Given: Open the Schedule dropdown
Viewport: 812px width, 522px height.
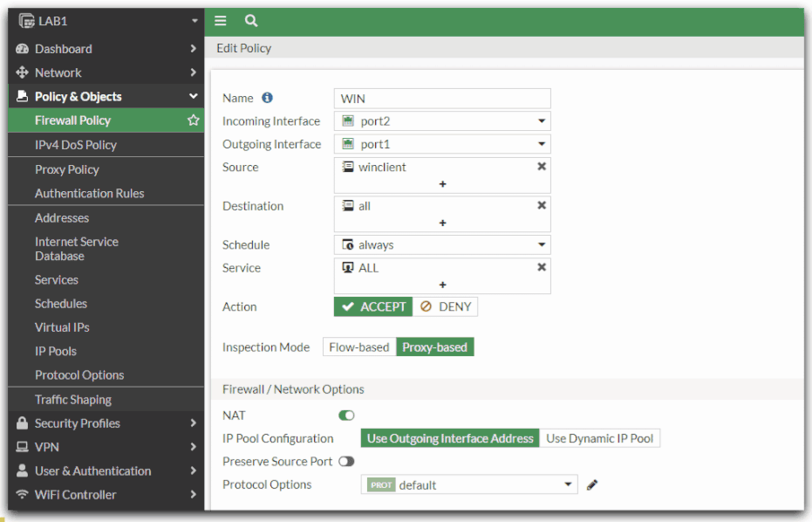Looking at the screenshot, I should (442, 245).
